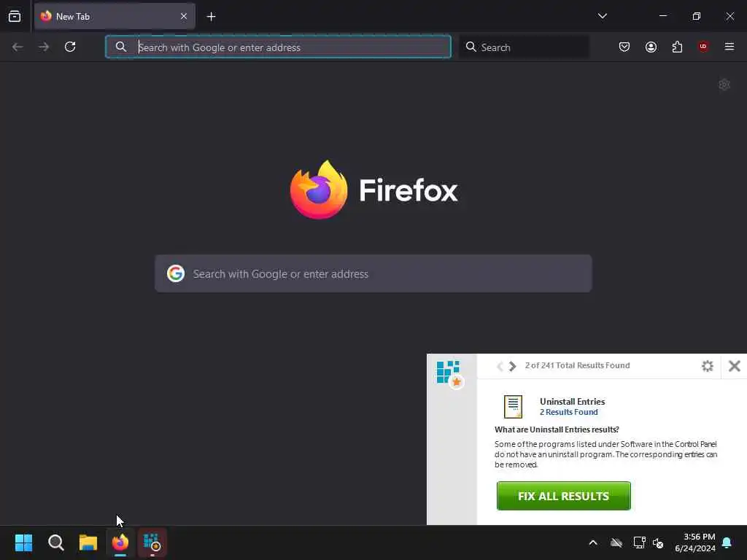Viewport: 747px width, 560px height.
Task: Click "2 of 241 Total Results Found" text
Action: [x=578, y=365]
